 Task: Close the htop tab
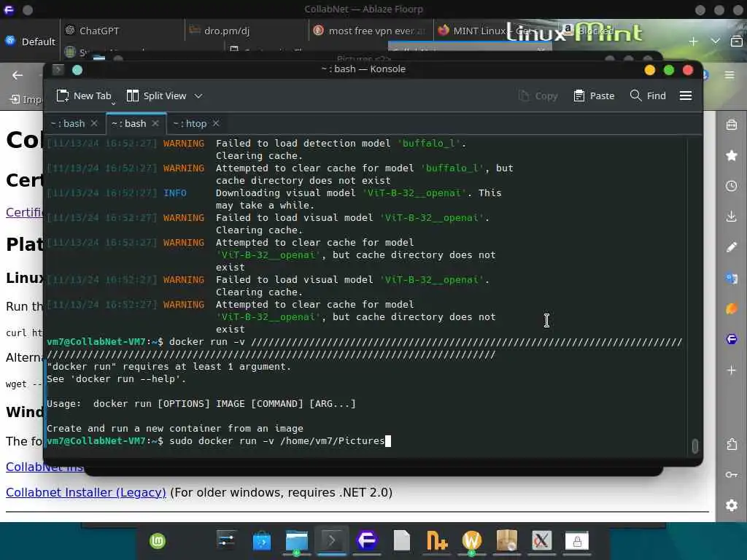pos(216,123)
